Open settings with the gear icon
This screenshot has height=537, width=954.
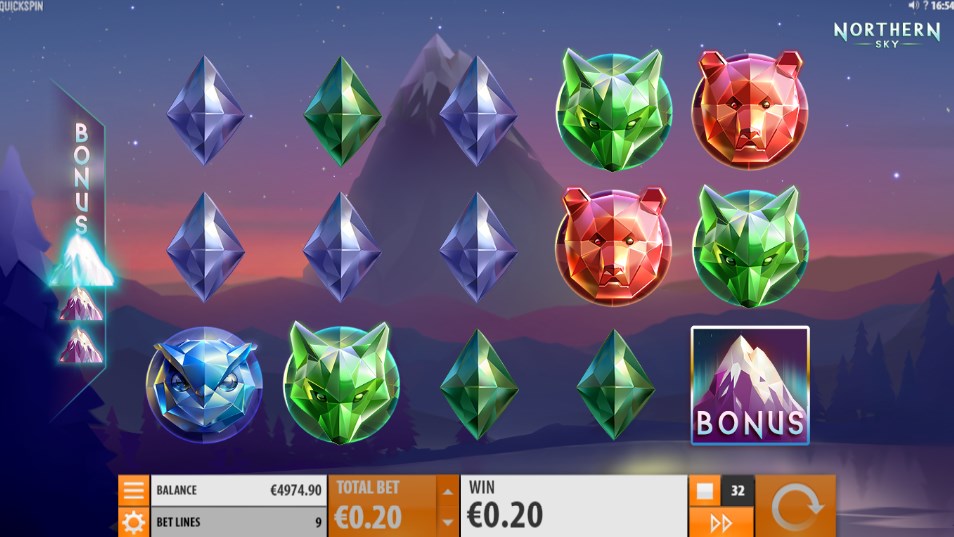(133, 522)
